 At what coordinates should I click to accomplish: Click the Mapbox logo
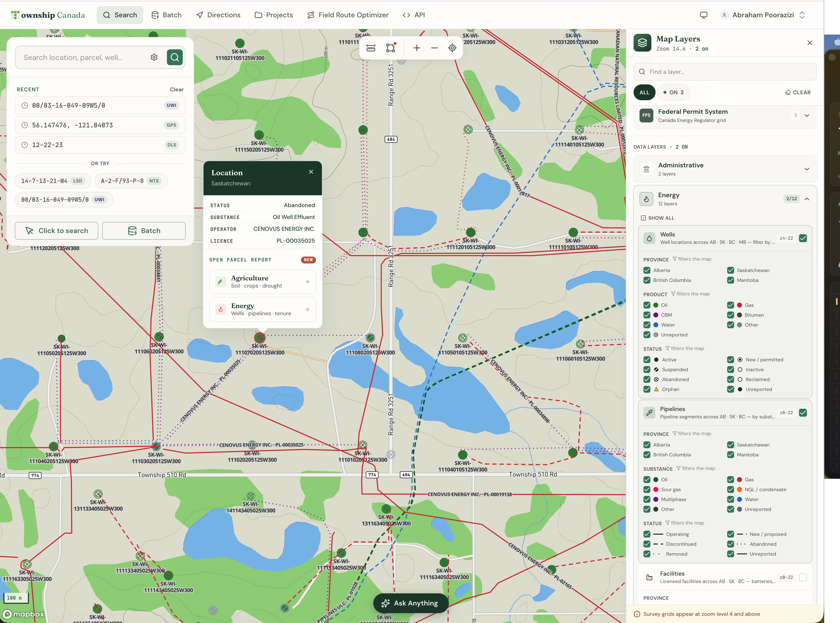click(x=23, y=614)
